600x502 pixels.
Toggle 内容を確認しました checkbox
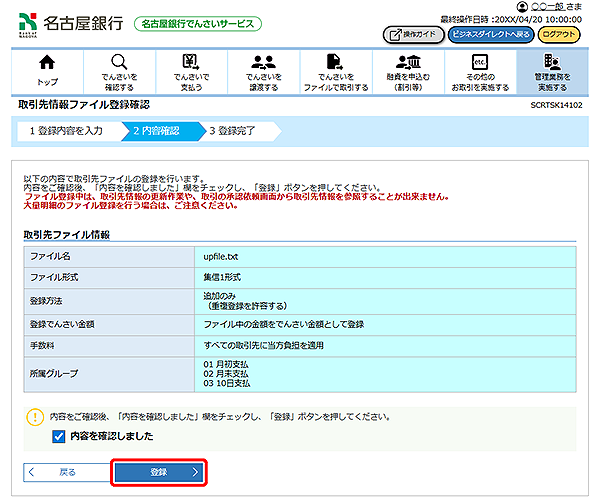(x=58, y=436)
